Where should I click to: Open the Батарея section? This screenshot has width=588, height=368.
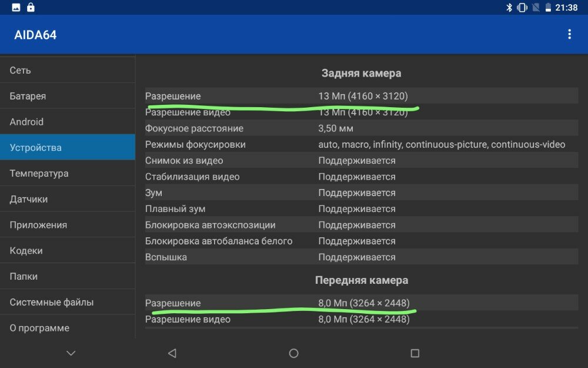(x=68, y=96)
